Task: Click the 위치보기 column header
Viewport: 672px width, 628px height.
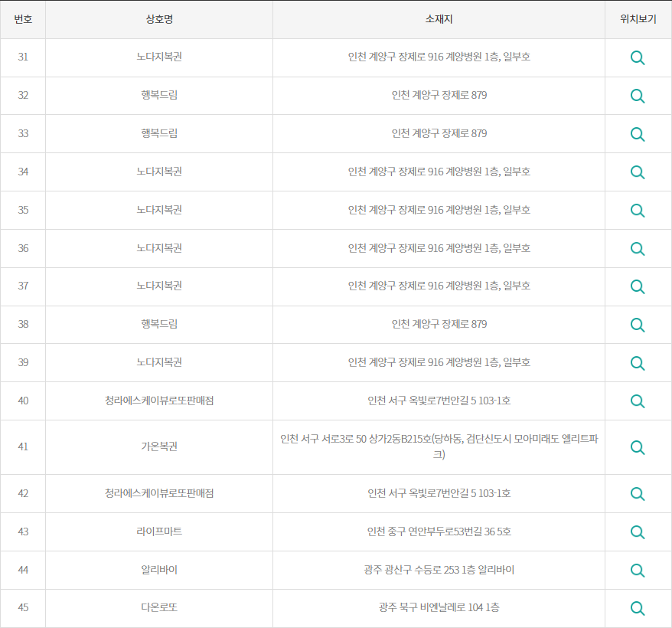Action: tap(638, 19)
